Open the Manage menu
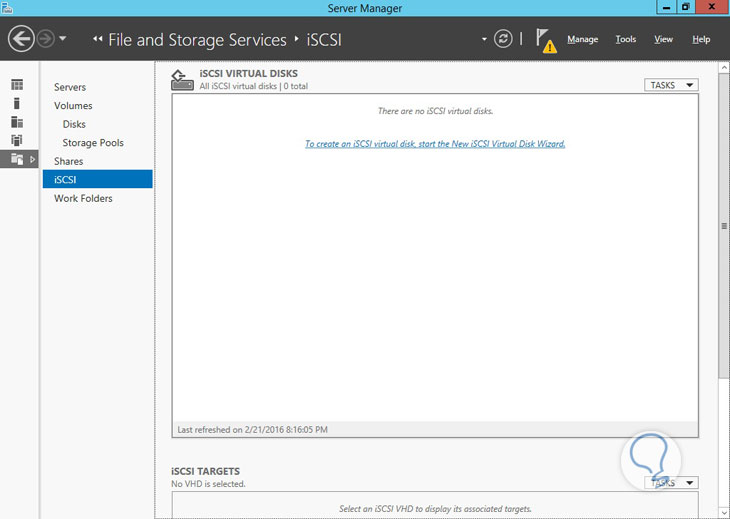This screenshot has width=730, height=519. coord(582,40)
